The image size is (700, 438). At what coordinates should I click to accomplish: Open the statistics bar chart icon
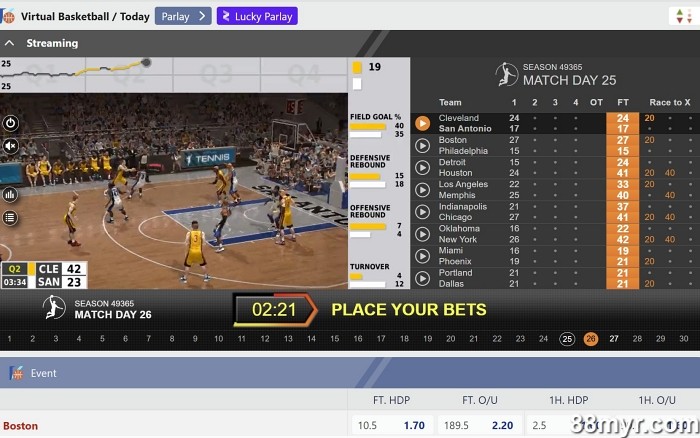(10, 194)
